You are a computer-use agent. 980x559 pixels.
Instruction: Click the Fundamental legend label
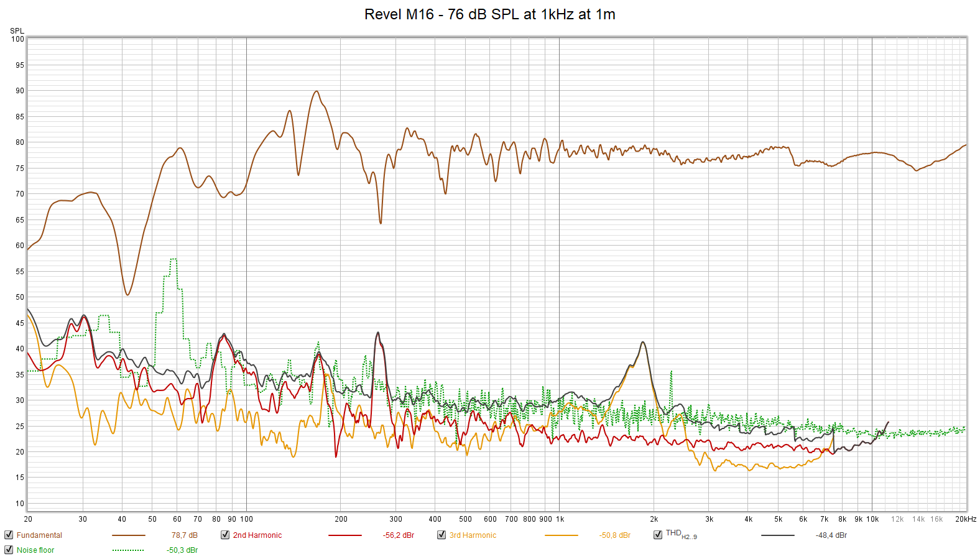coord(39,535)
